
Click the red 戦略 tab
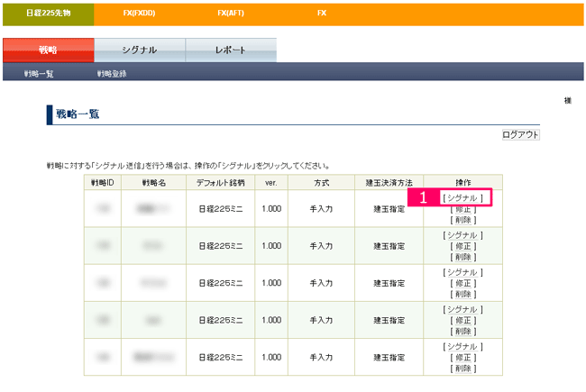point(48,50)
